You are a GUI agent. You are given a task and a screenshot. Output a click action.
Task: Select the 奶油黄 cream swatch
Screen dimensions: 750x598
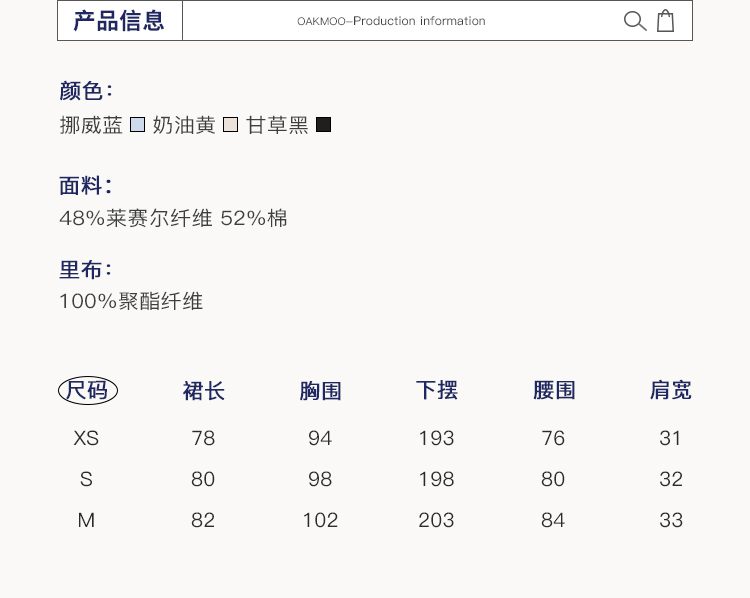click(231, 125)
